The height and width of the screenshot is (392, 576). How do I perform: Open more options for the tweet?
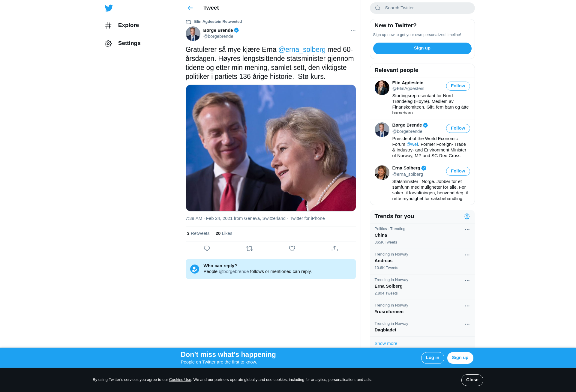[353, 30]
